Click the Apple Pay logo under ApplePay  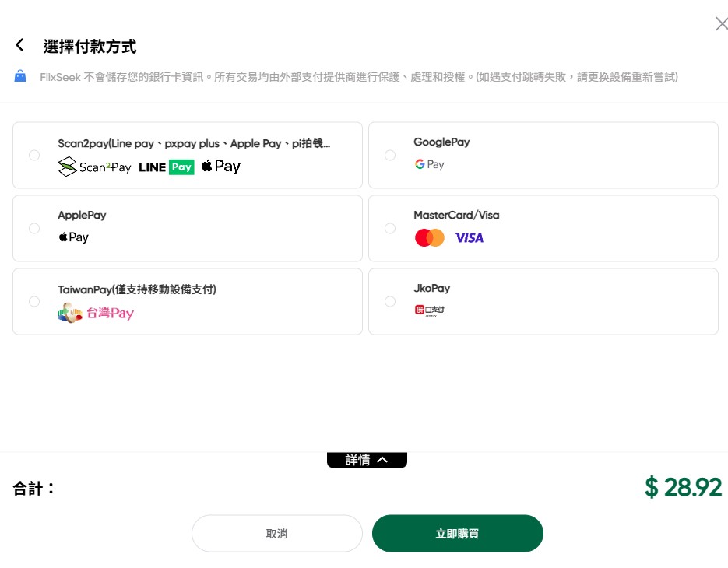click(x=73, y=237)
